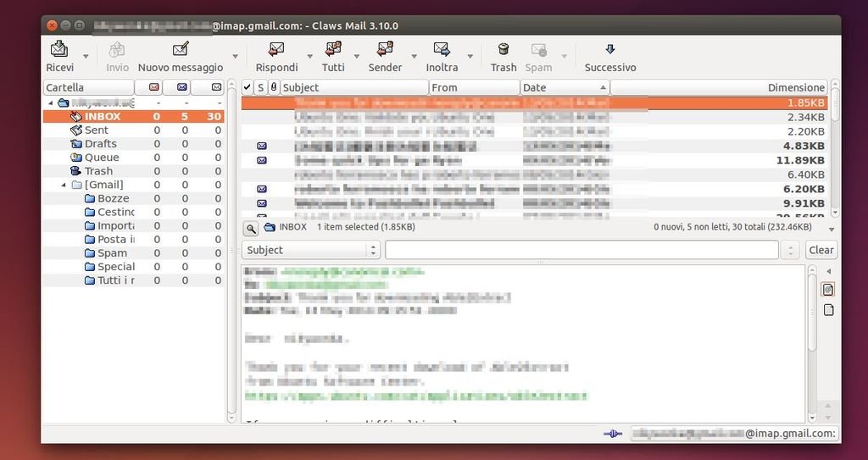Toggle online/offline status bar icon
Screen dimensions: 868x460
[x=614, y=434]
